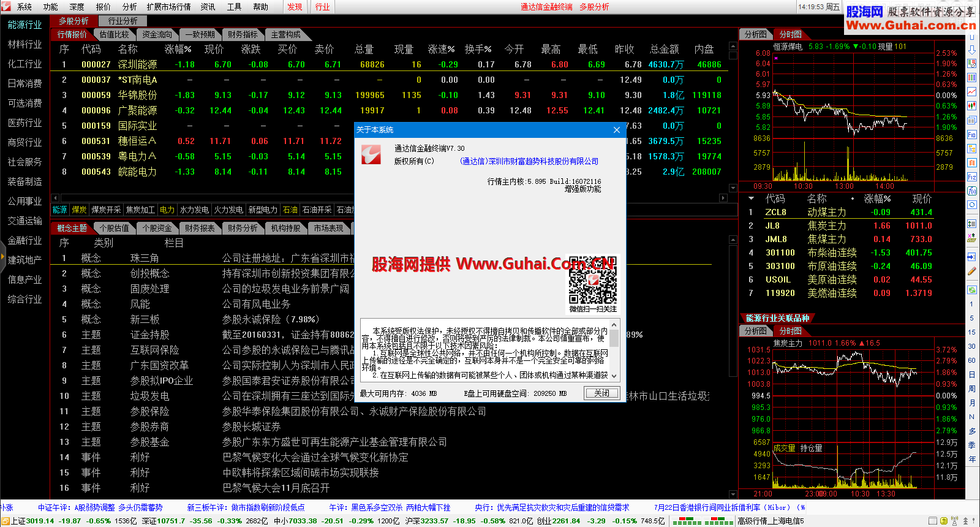Open the 报价 menu
The image size is (980, 527).
[x=104, y=7]
